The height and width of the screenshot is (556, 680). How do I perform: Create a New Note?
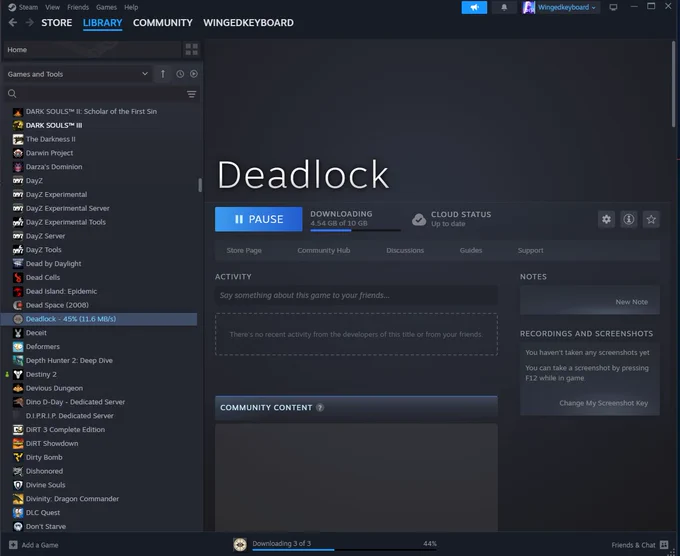[631, 302]
